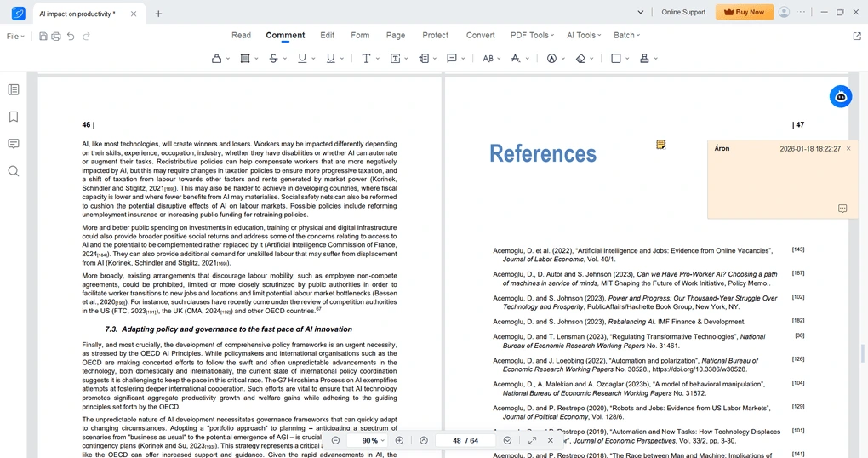Switch to the Convert tab

click(481, 35)
